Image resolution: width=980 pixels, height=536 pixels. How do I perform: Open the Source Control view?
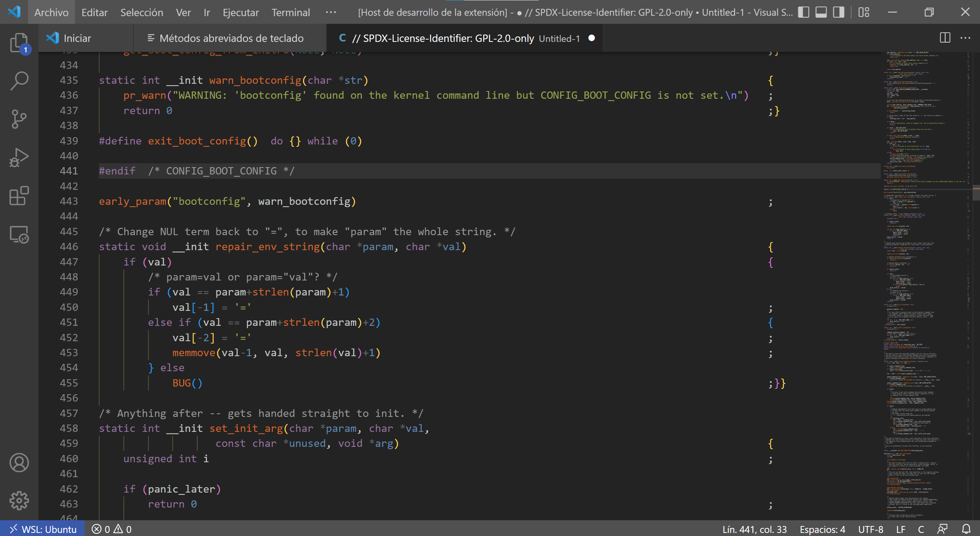tap(19, 119)
